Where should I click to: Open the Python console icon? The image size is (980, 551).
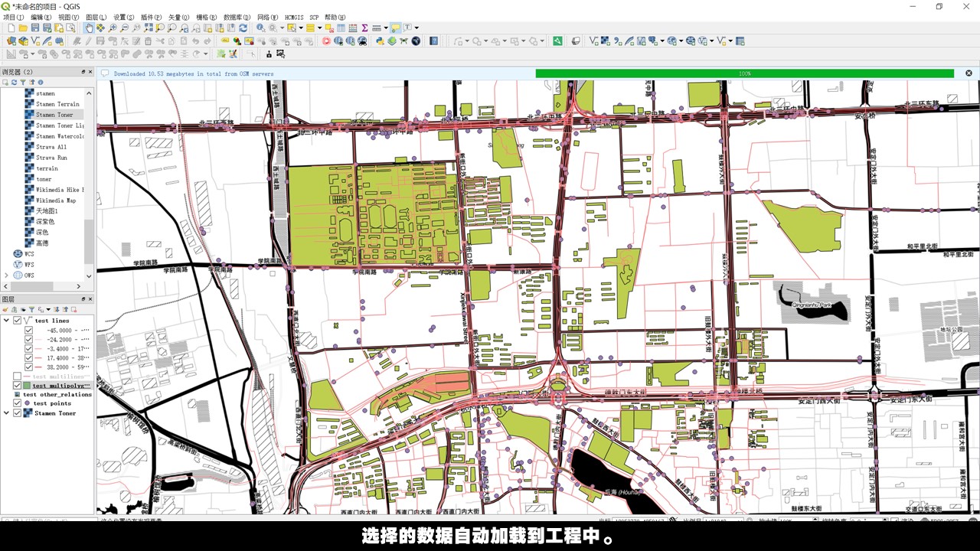[380, 41]
